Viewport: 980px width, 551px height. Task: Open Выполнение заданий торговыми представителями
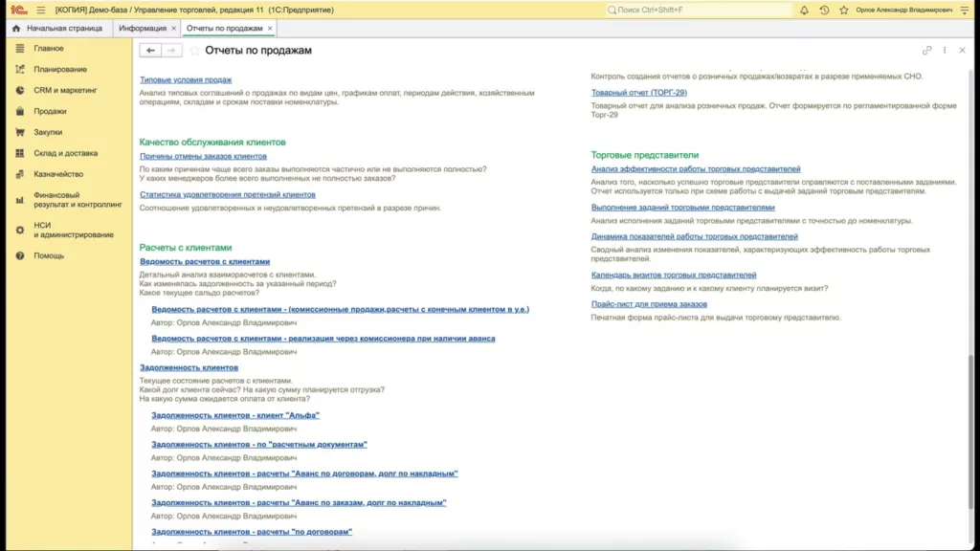(x=682, y=208)
